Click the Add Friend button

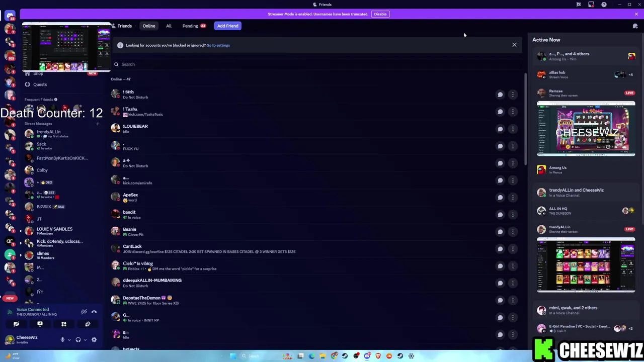click(x=228, y=26)
